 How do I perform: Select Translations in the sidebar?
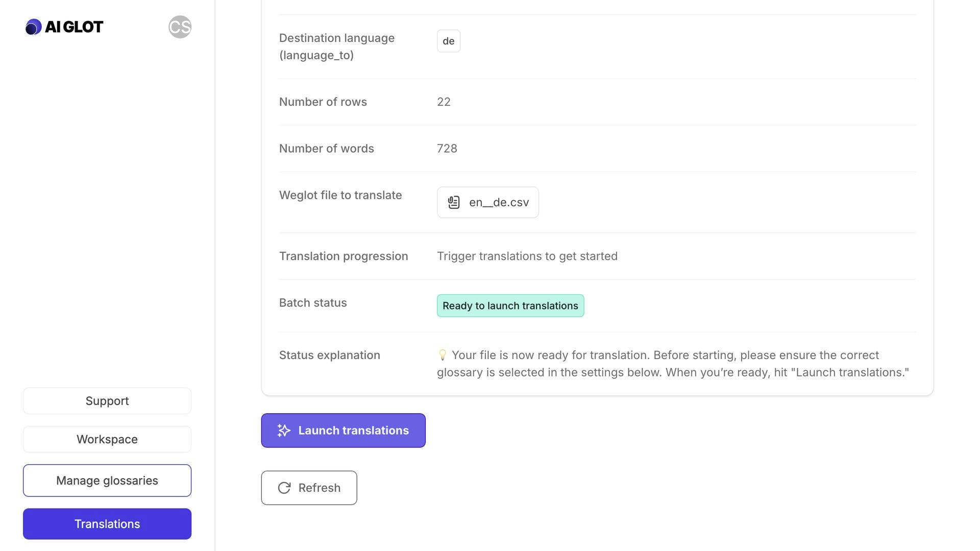click(x=107, y=524)
